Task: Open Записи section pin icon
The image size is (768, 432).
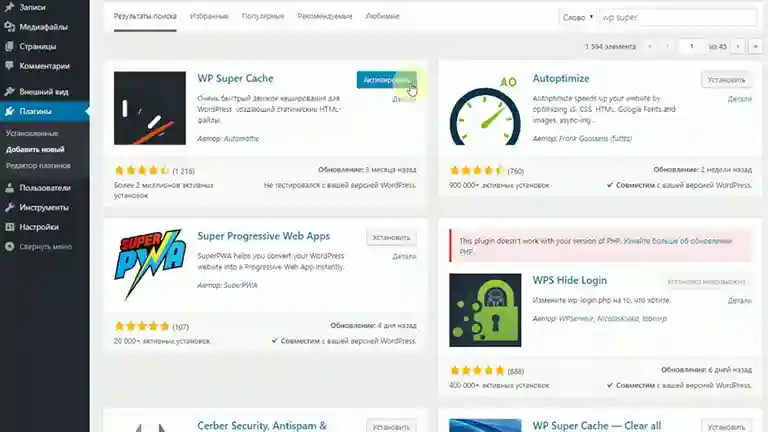Action: click(9, 7)
